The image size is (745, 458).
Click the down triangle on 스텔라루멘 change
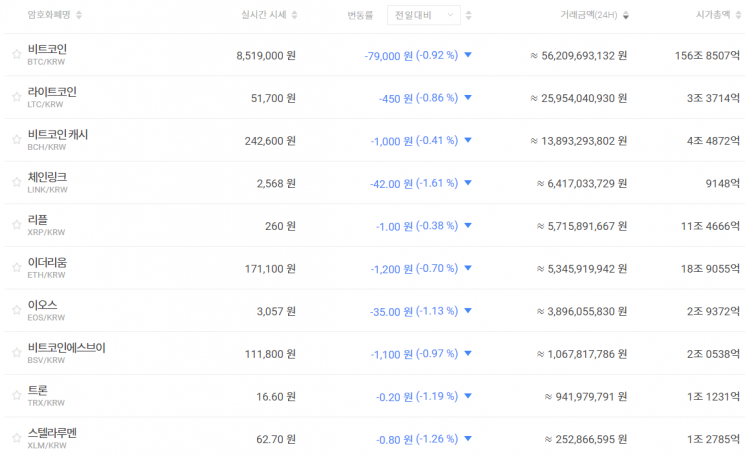point(468,439)
